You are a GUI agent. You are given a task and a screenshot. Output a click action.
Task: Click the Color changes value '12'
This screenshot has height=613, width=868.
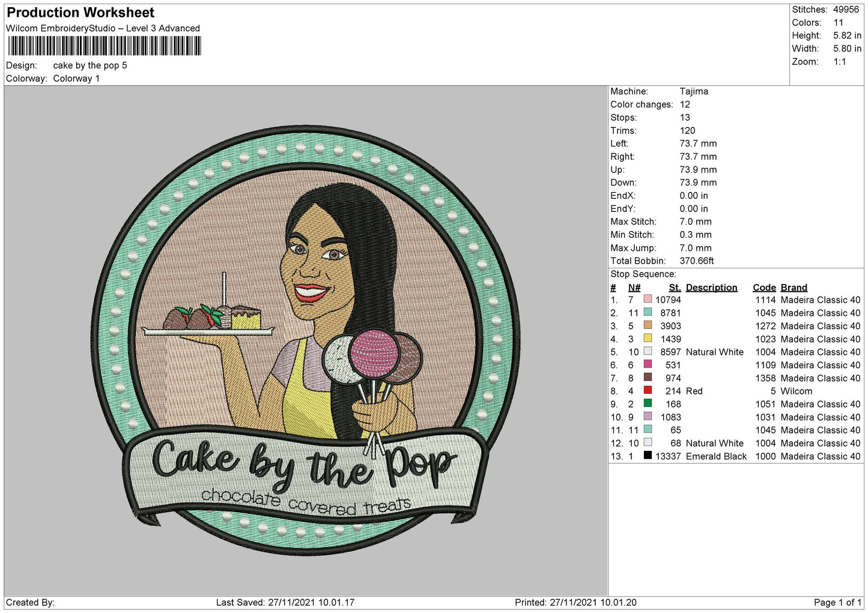tap(685, 104)
